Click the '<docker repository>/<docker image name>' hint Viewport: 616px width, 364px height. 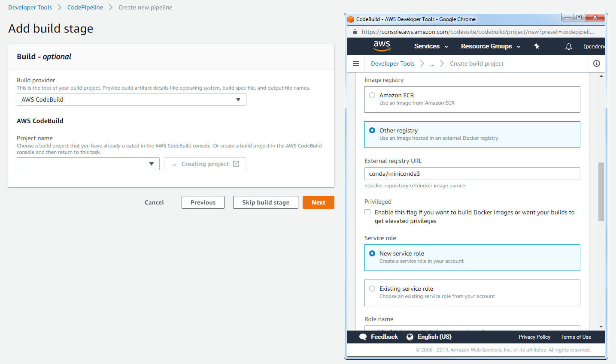pos(415,186)
